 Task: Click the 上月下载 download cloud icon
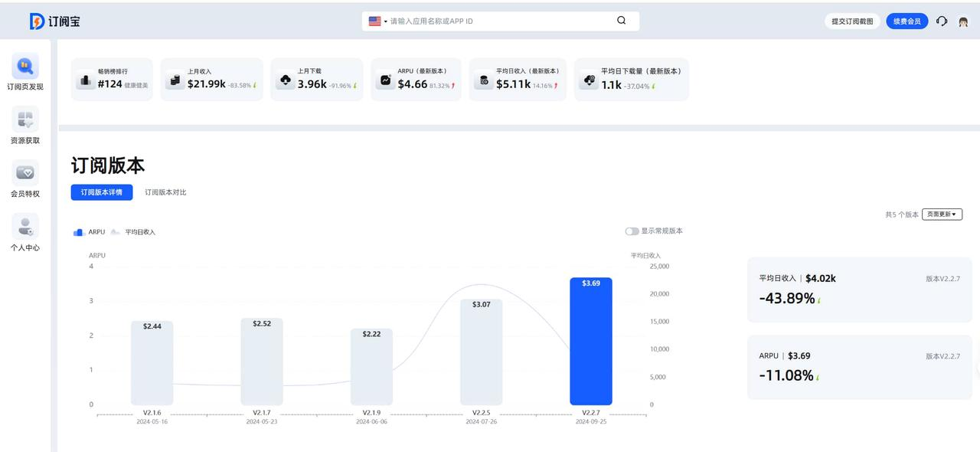click(286, 80)
